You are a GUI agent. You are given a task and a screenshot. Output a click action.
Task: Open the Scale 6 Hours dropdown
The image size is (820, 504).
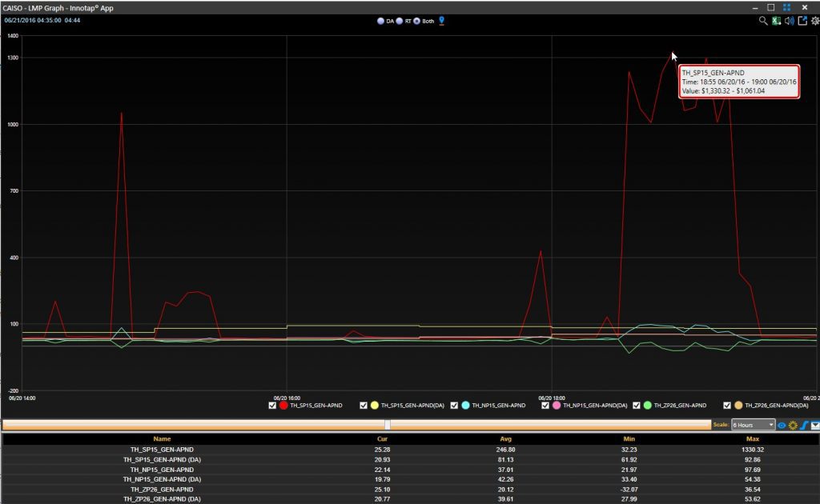tap(753, 425)
